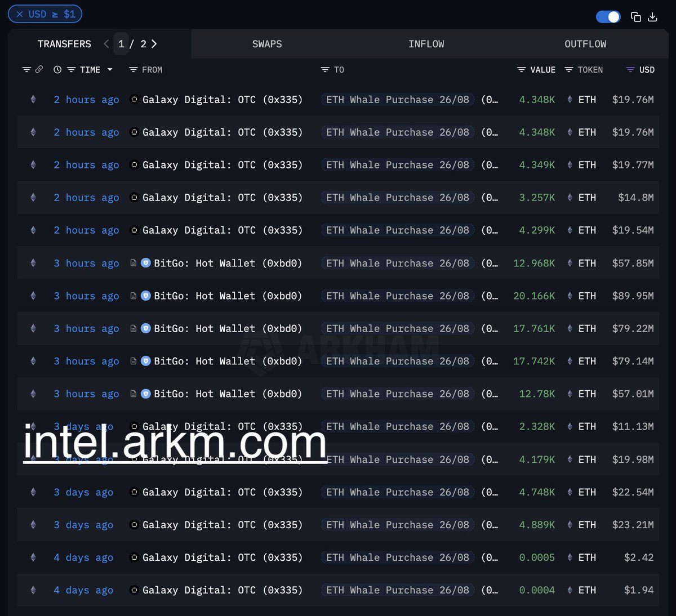This screenshot has width=676, height=616.
Task: Open 'ETH Whale Purchase 26/08' in the $57.01M row
Action: coord(398,394)
